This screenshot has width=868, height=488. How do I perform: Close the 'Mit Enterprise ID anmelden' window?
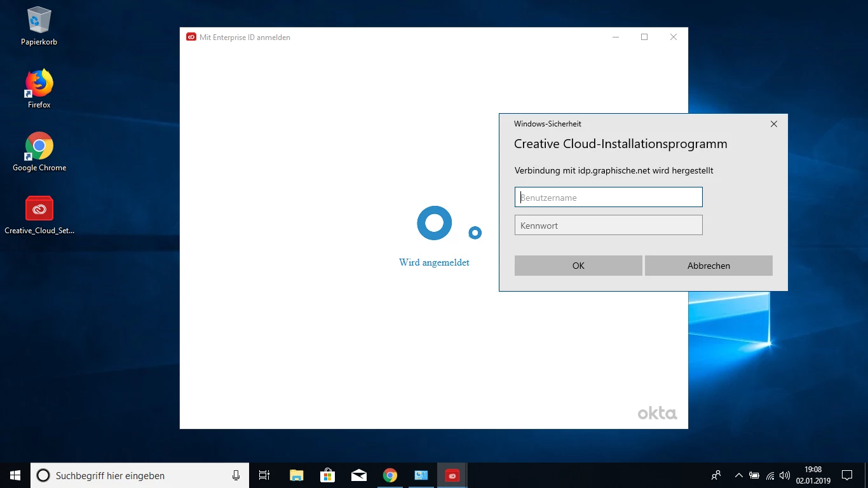[674, 37]
